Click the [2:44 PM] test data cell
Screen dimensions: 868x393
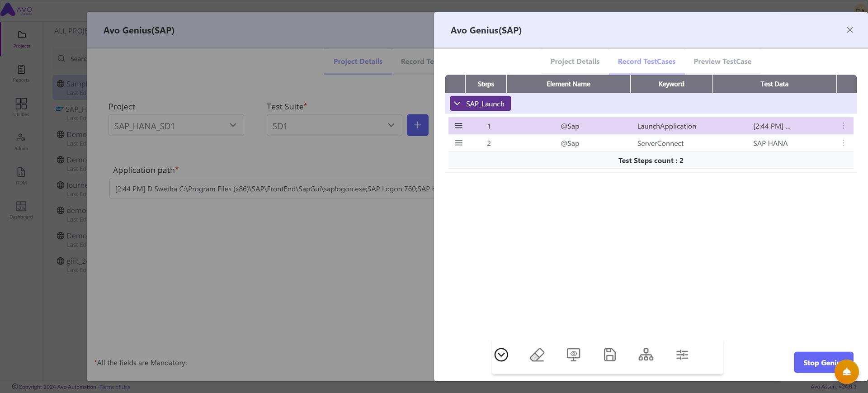(x=772, y=126)
